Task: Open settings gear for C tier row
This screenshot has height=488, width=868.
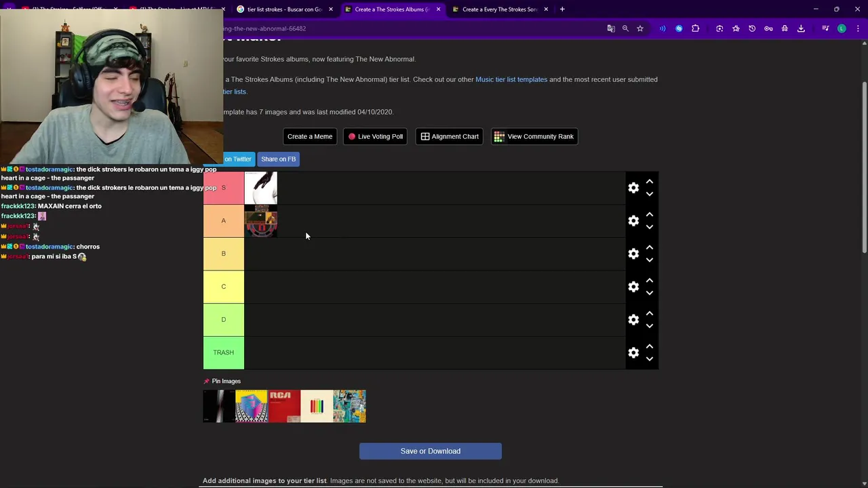Action: pyautogui.click(x=633, y=287)
